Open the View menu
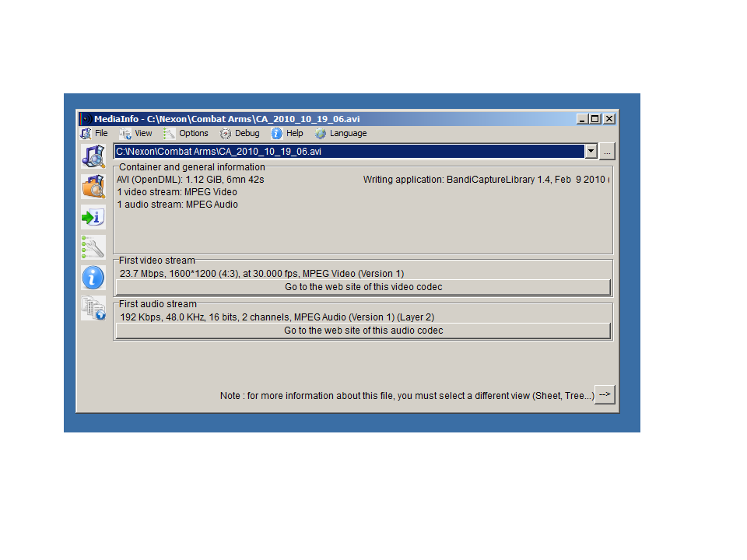747x560 pixels. [x=135, y=133]
